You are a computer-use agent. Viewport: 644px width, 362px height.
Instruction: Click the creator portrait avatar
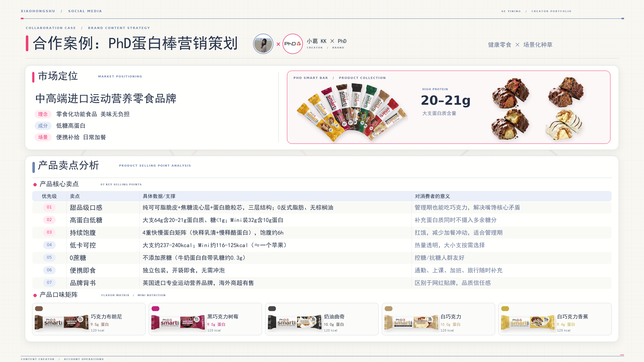tap(263, 44)
